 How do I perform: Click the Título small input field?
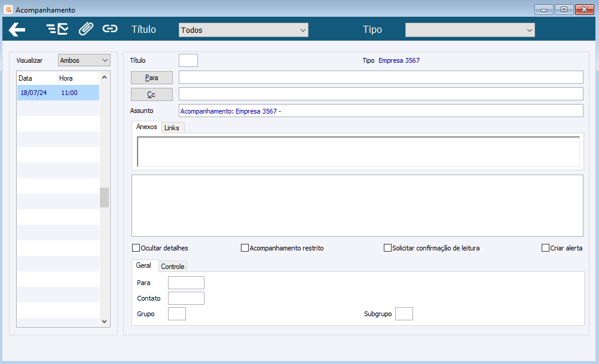coord(188,60)
